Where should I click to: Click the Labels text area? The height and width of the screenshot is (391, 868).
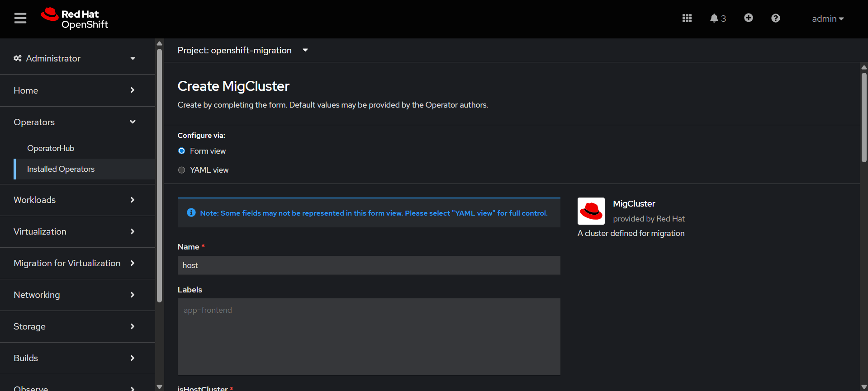369,336
